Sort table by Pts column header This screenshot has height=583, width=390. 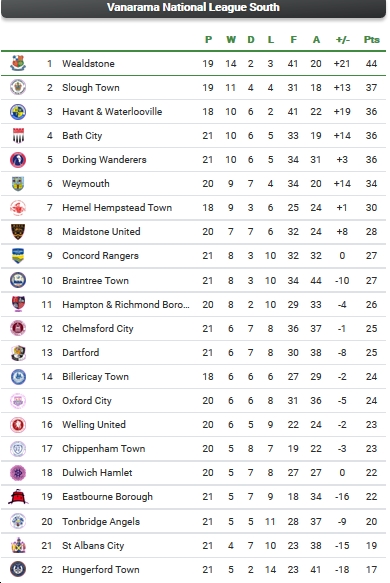pyautogui.click(x=371, y=39)
